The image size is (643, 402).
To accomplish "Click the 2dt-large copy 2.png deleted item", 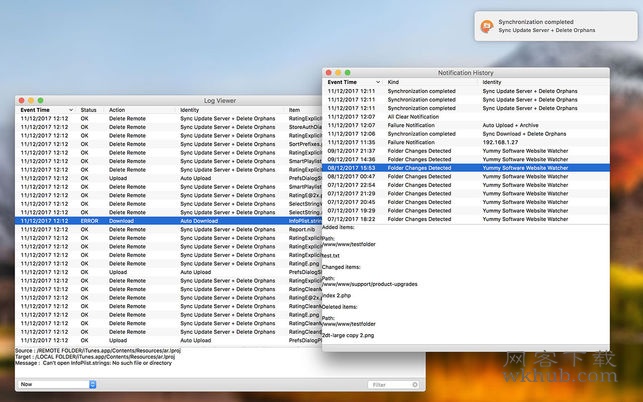I will tap(348, 335).
